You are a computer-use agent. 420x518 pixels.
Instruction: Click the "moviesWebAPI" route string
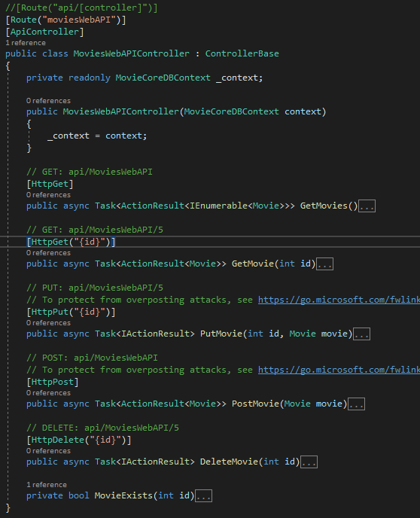point(79,20)
